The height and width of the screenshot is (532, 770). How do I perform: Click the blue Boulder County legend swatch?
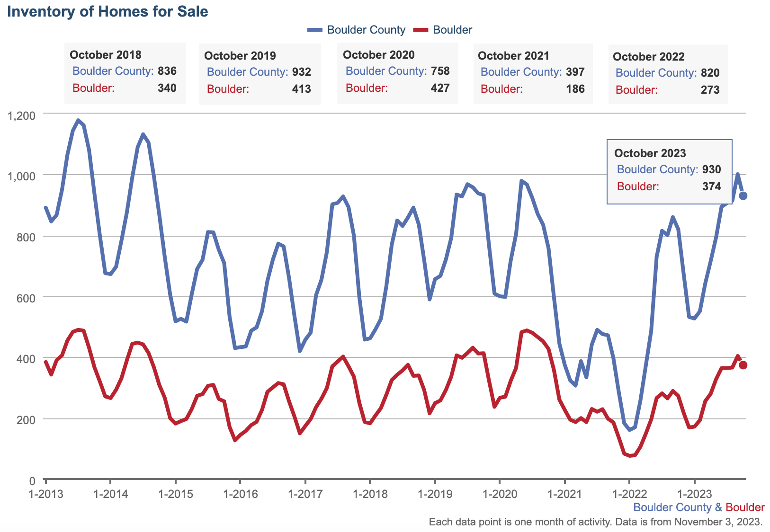tap(314, 30)
